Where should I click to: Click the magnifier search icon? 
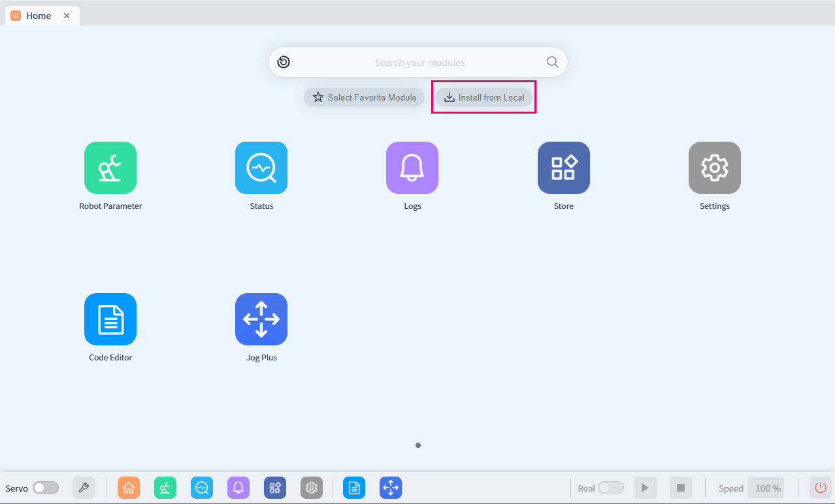552,62
